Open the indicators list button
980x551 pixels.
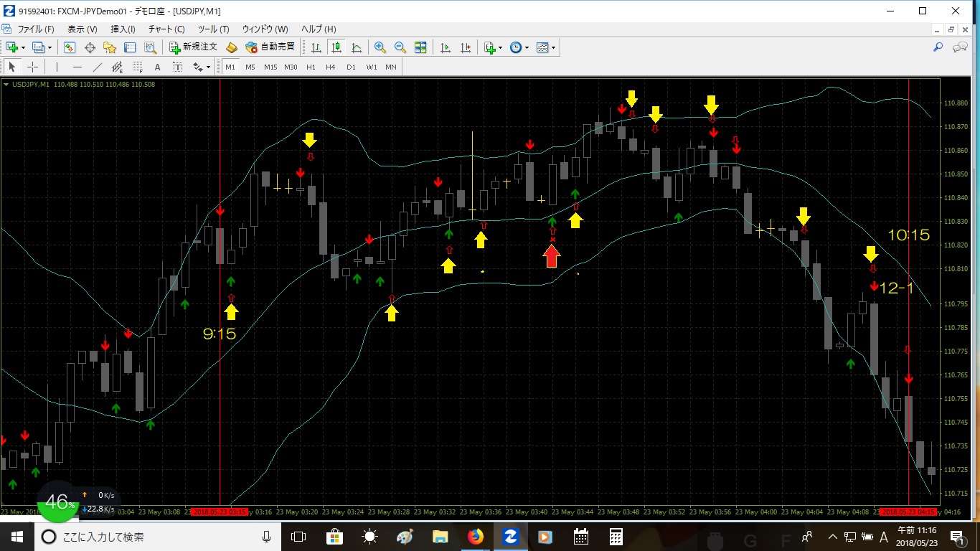pos(490,47)
